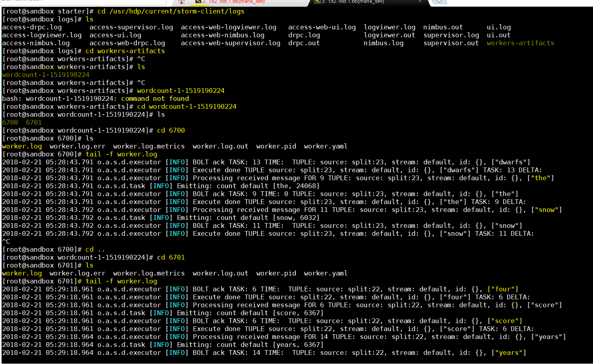
Task: Click the yellow wordcount-1-1519190224 directory listing line
Action: [46, 75]
